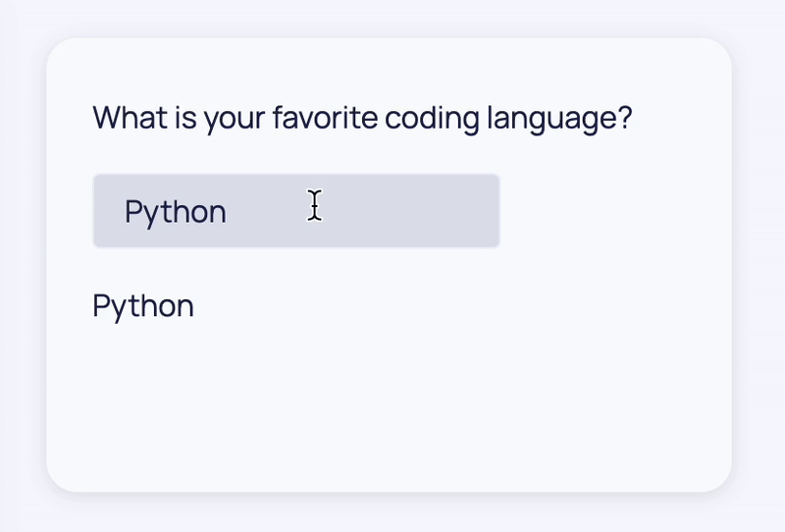785x532 pixels.
Task: Click the page background outside the card
Action: 759,265
